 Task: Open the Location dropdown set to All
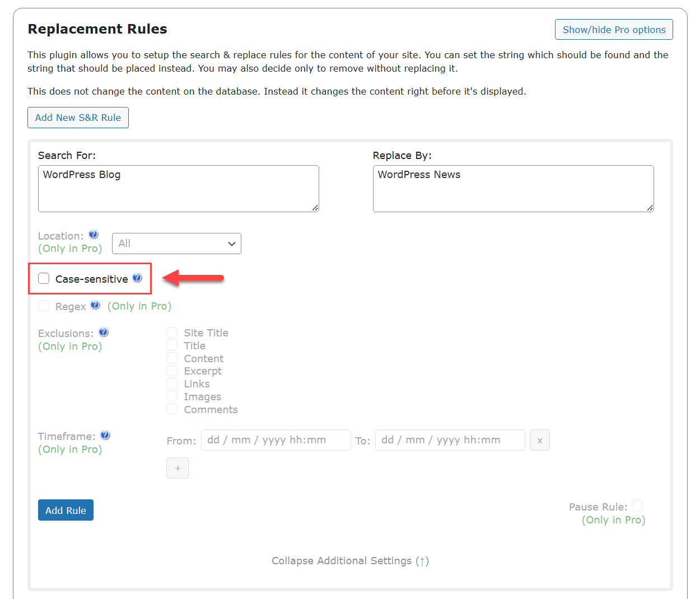(176, 244)
